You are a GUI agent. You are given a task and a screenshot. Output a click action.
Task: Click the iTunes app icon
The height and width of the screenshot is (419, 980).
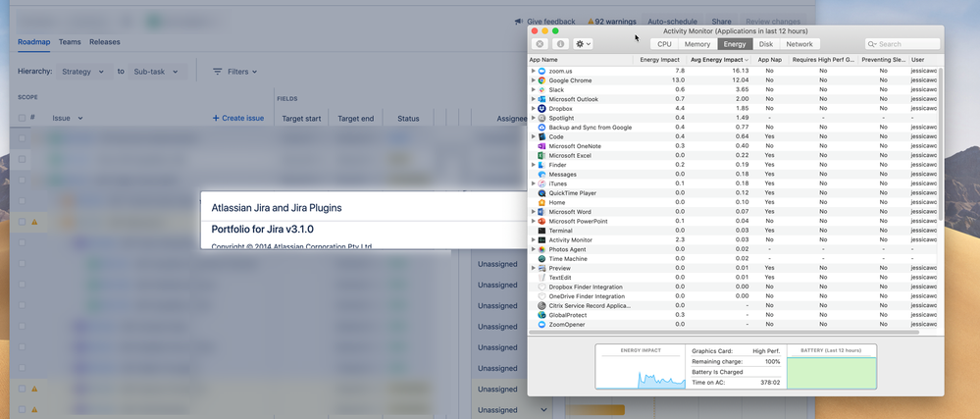click(x=542, y=183)
